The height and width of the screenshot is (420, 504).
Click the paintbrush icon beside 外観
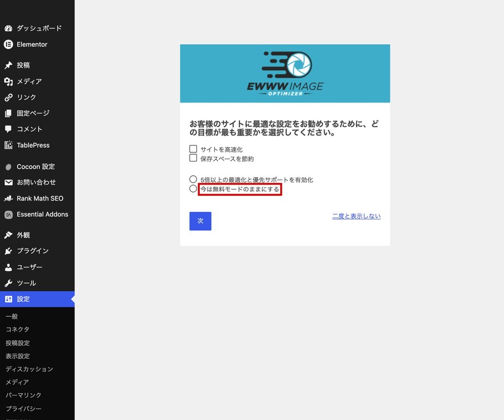(x=9, y=235)
